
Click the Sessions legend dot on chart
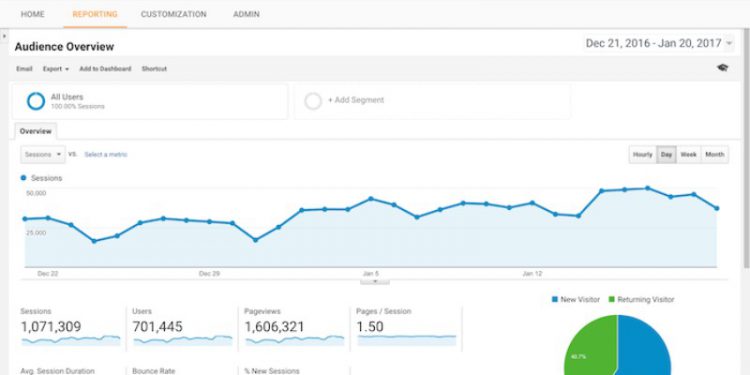click(23, 178)
